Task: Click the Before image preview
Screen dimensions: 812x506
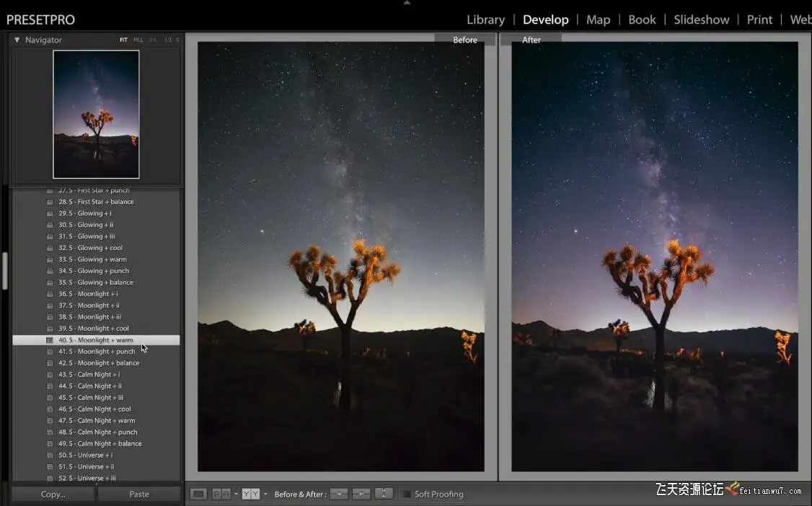Action: (341, 257)
